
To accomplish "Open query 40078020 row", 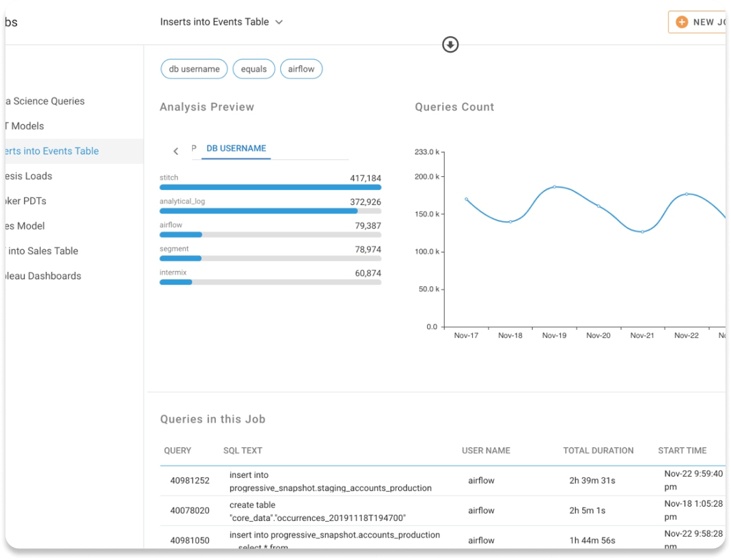I will point(189,511).
